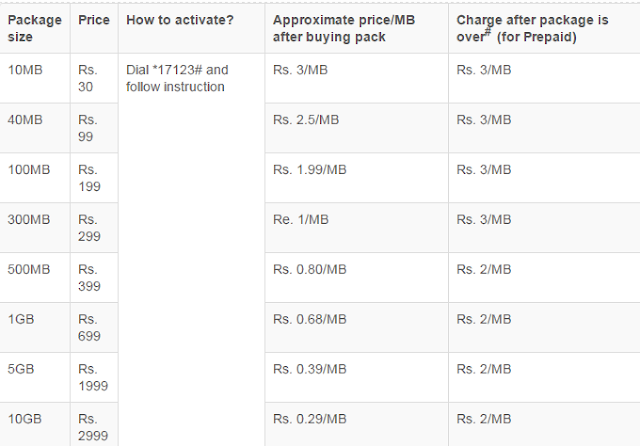Select the 100MB package size cell
640x446 pixels.
tap(28, 170)
